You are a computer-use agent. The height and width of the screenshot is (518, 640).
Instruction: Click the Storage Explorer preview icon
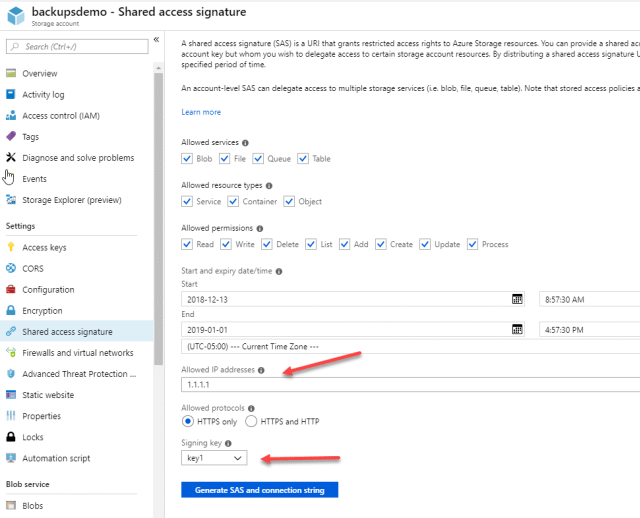tap(12, 200)
